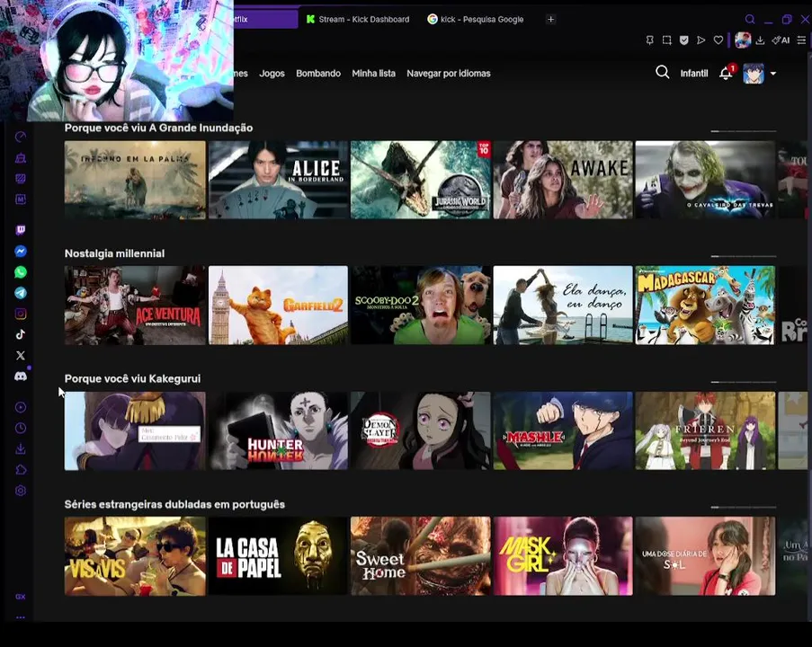Screen dimensions: 812x647
Task: Open Netflix notifications bell
Action: pyautogui.click(x=726, y=74)
